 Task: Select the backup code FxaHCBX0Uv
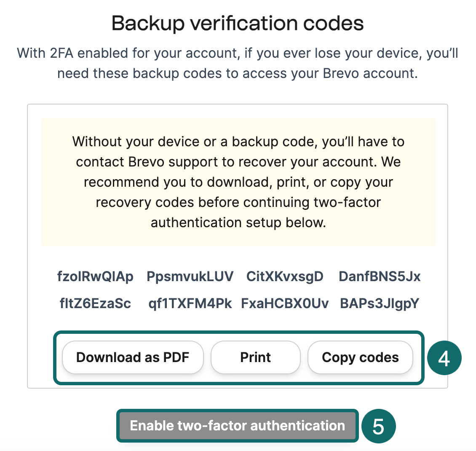(285, 303)
